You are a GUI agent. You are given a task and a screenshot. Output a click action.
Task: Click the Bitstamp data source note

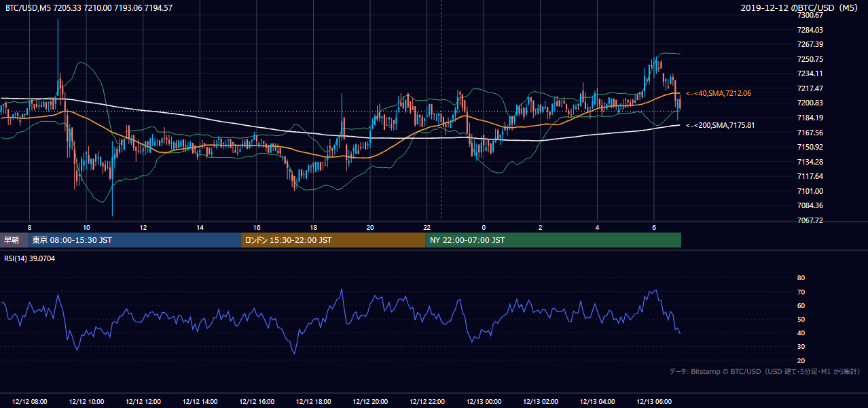point(765,371)
